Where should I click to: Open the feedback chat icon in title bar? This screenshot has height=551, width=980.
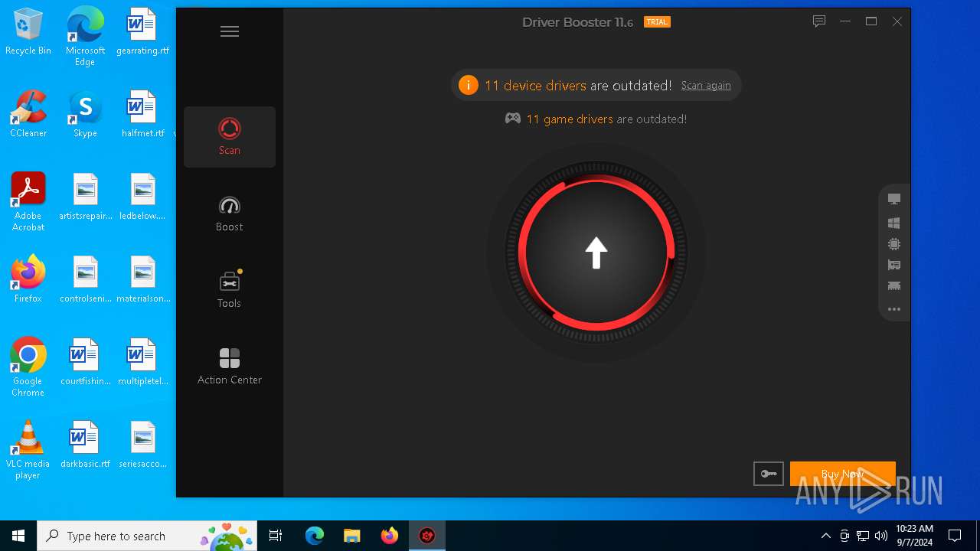[x=819, y=21]
